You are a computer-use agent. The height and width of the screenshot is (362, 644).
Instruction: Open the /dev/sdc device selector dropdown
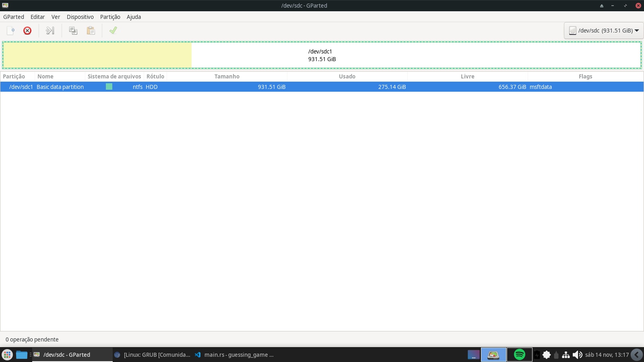click(604, 31)
